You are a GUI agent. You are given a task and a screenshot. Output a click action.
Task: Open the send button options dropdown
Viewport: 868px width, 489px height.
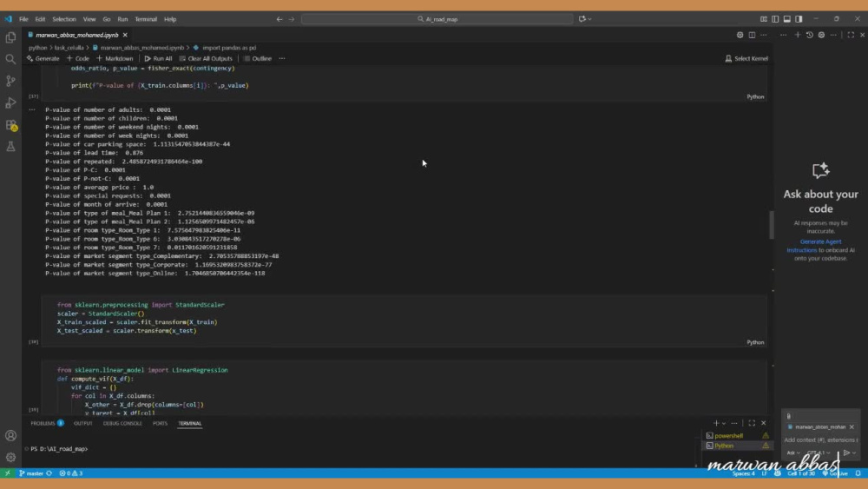[854, 453]
